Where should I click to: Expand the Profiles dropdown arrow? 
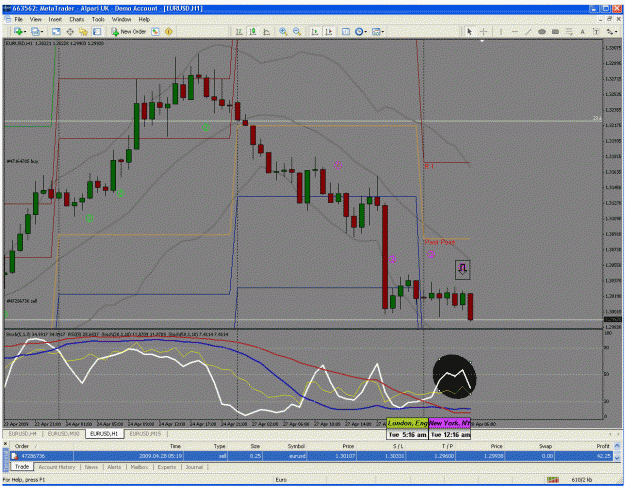41,31
